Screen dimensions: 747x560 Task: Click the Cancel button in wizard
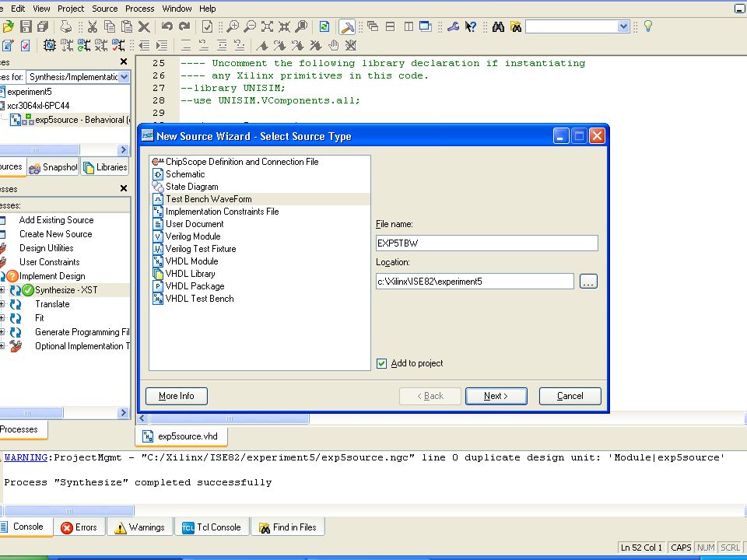click(x=570, y=396)
